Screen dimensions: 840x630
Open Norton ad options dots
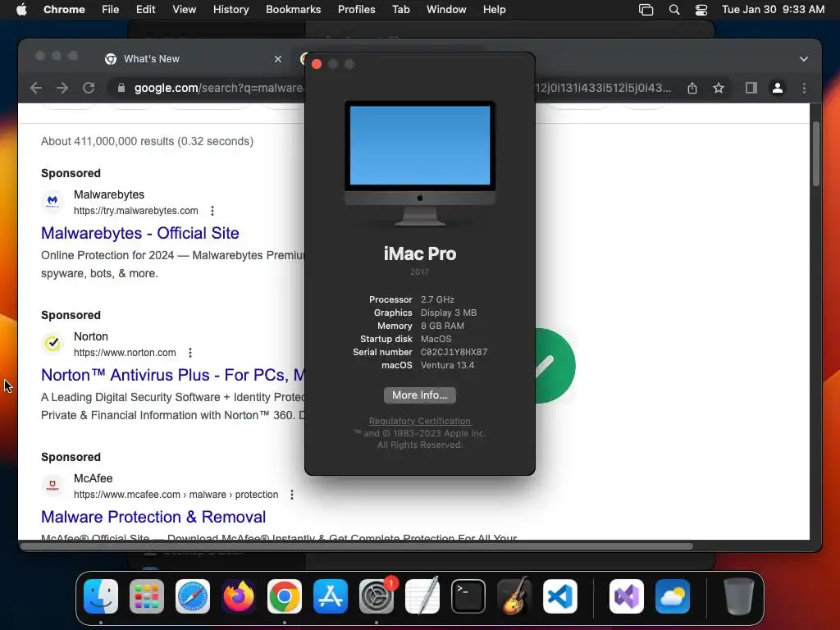pyautogui.click(x=190, y=353)
